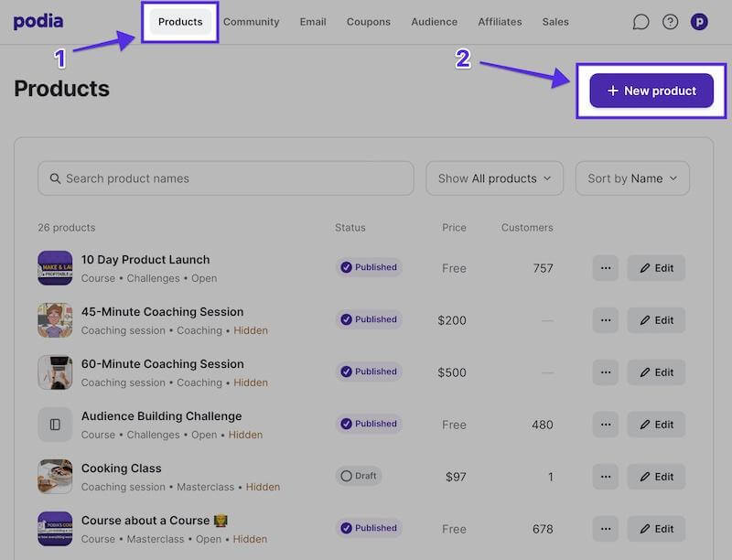The width and height of the screenshot is (732, 560).
Task: Click the Podia logo
Action: pos(38,21)
